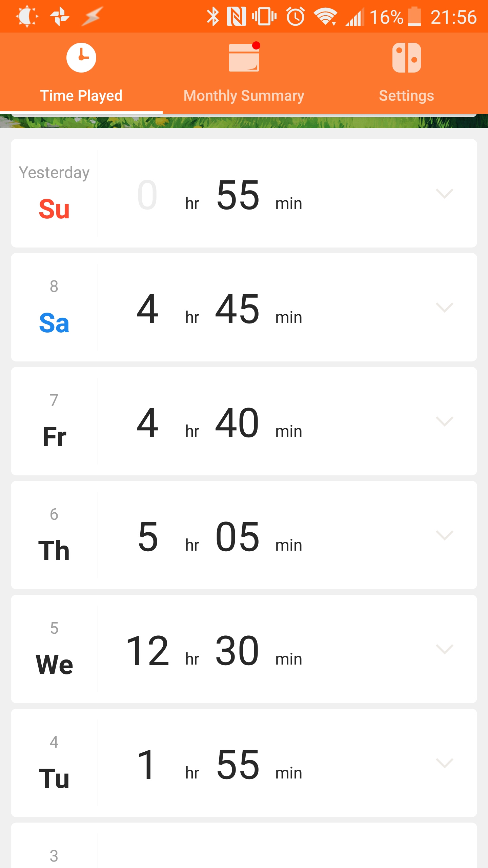Open the Settings tab label

406,96
